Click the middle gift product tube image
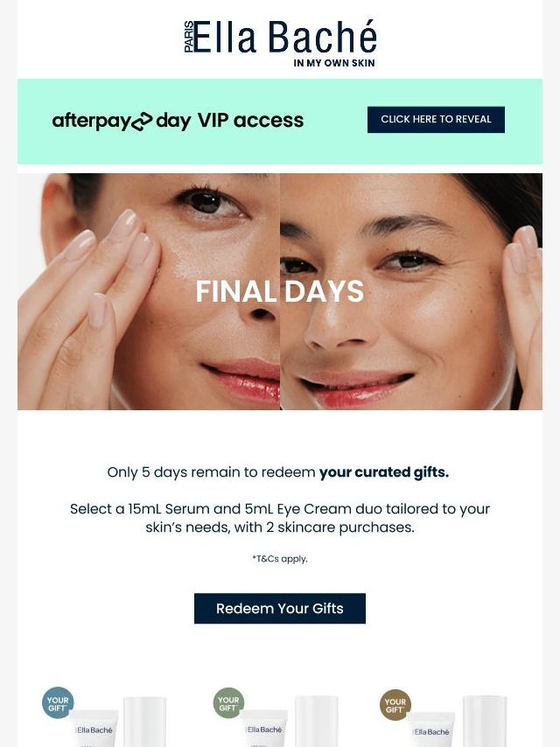Screen dimensions: 560x747 [x=265, y=728]
